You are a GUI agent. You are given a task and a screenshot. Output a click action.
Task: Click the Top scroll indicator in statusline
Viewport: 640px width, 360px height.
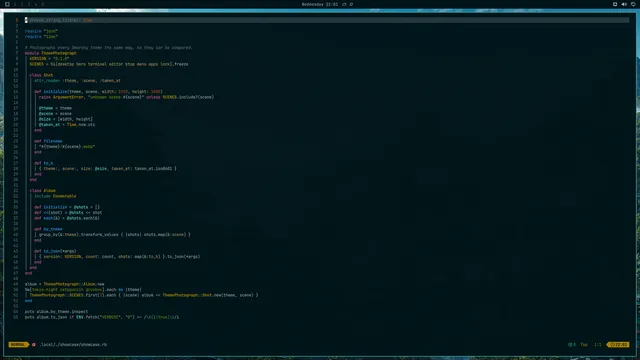coord(584,344)
